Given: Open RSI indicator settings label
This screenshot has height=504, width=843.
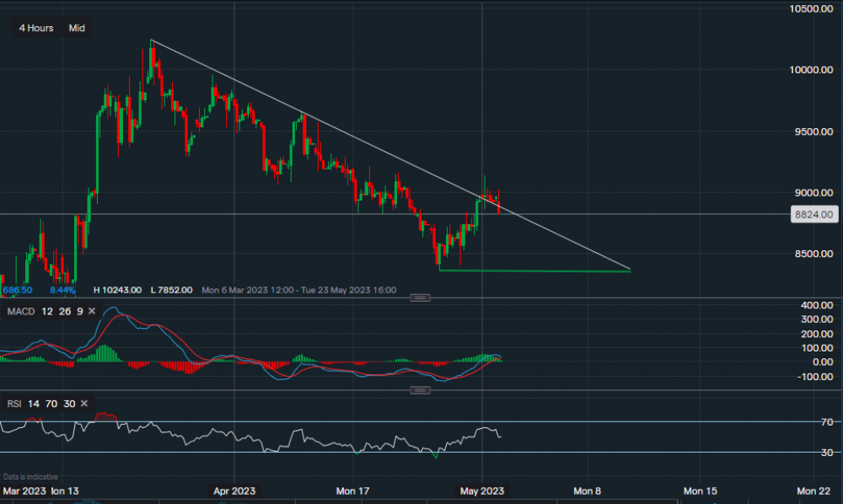Looking at the screenshot, I should (x=14, y=404).
